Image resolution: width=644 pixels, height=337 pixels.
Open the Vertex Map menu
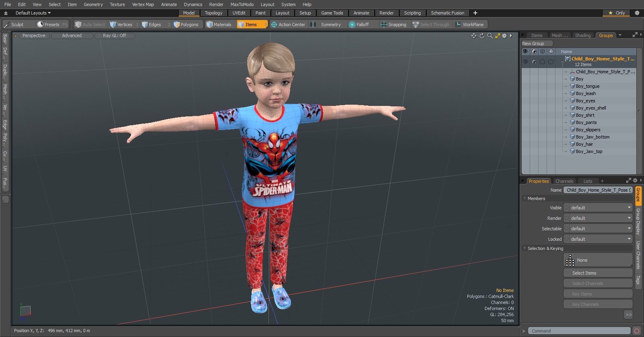click(x=143, y=4)
